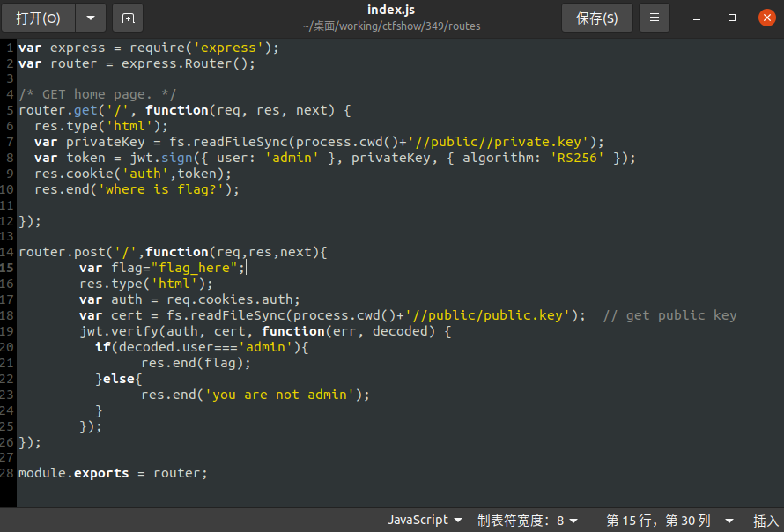Open the tab width (制表符宽度) dropdown
Image resolution: width=784 pixels, height=532 pixels.
click(x=528, y=521)
